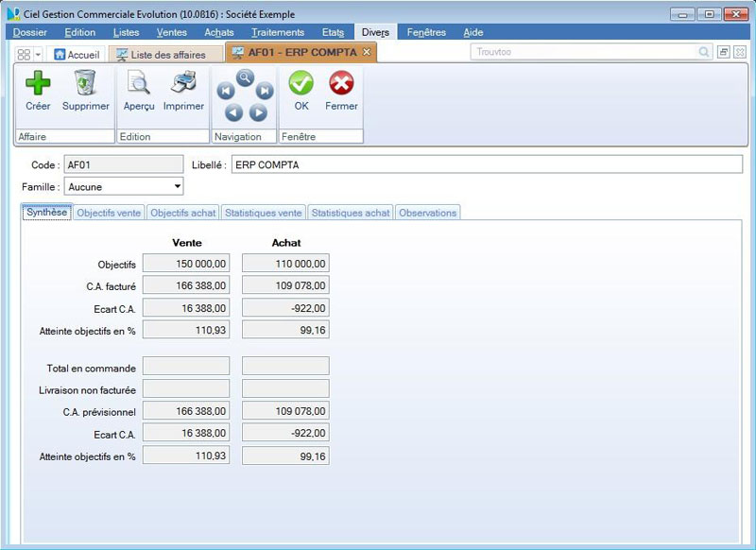The height and width of the screenshot is (550, 756).
Task: Click the green Créer plus icon
Action: click(x=38, y=85)
